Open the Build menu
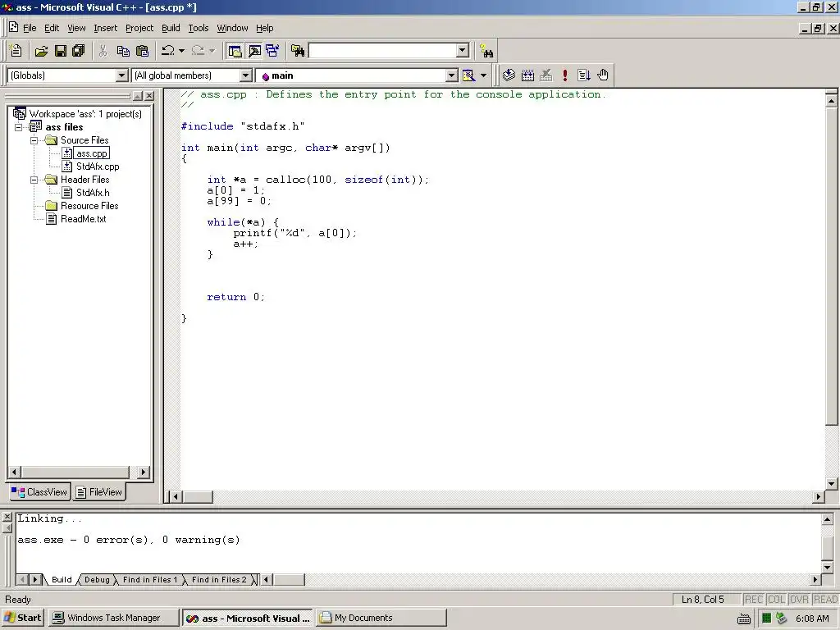Screen dimensions: 840x630 (x=171, y=28)
